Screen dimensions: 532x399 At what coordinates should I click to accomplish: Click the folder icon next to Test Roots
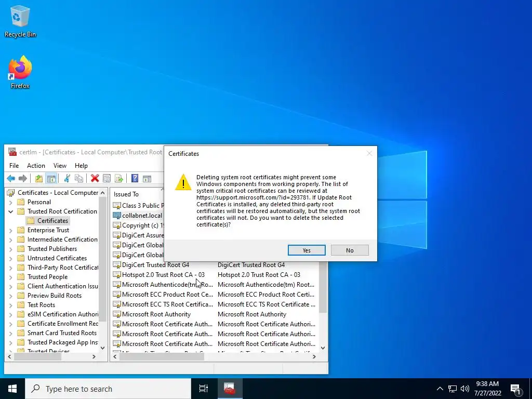[21, 304]
